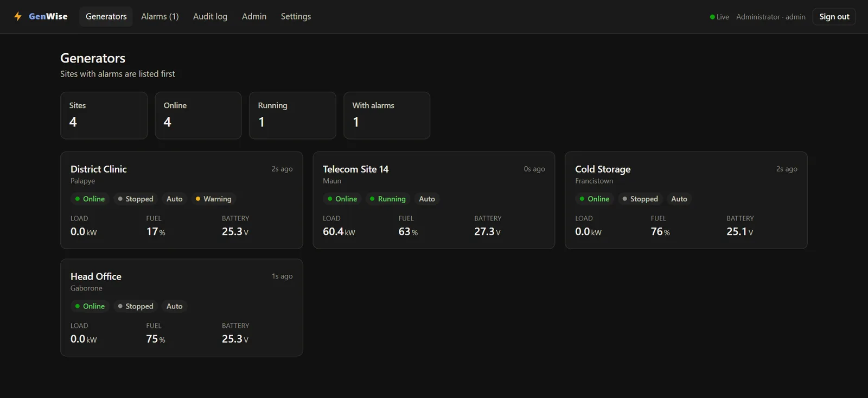
Task: Click the 17 % fuel value on District Clinic
Action: pos(156,232)
